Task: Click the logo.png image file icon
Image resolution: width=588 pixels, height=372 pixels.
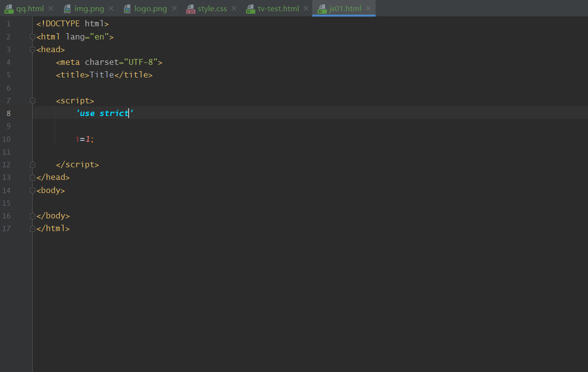Action: (x=127, y=8)
